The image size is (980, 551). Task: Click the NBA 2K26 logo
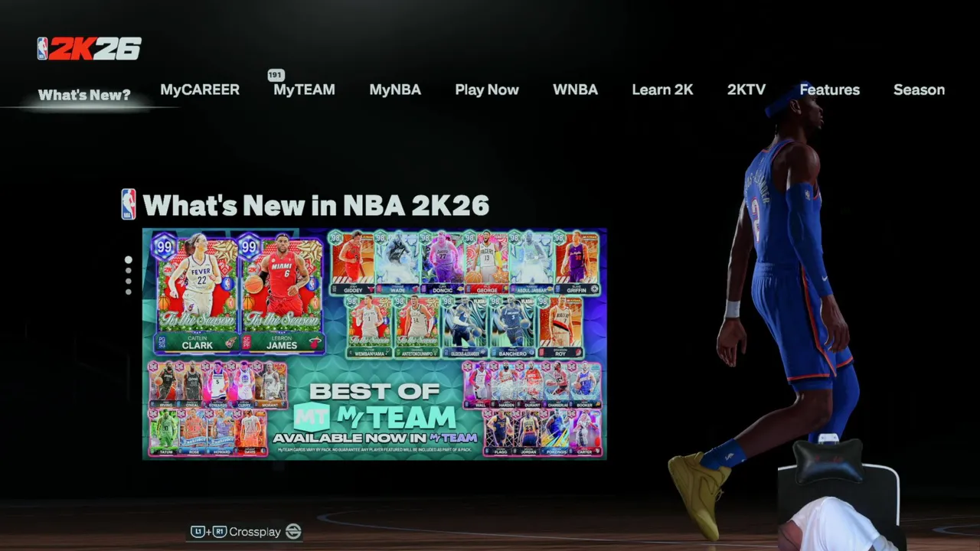(x=90, y=48)
